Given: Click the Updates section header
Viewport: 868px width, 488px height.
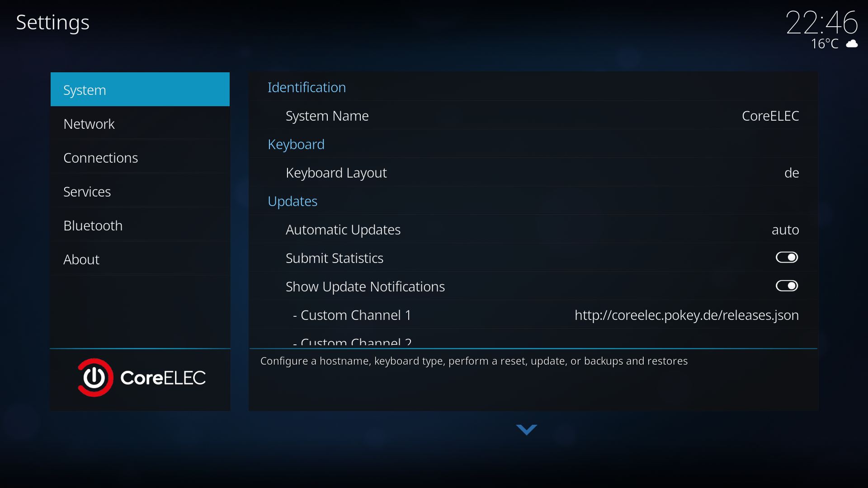Looking at the screenshot, I should pos(292,201).
